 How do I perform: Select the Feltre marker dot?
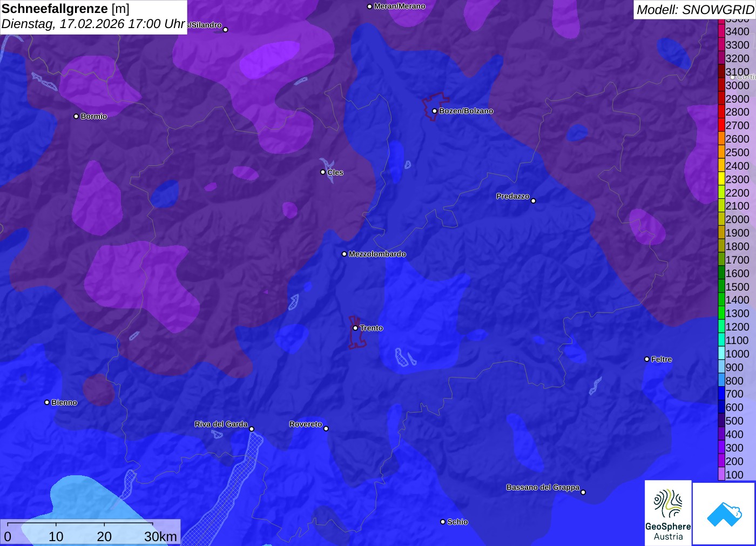(647, 359)
